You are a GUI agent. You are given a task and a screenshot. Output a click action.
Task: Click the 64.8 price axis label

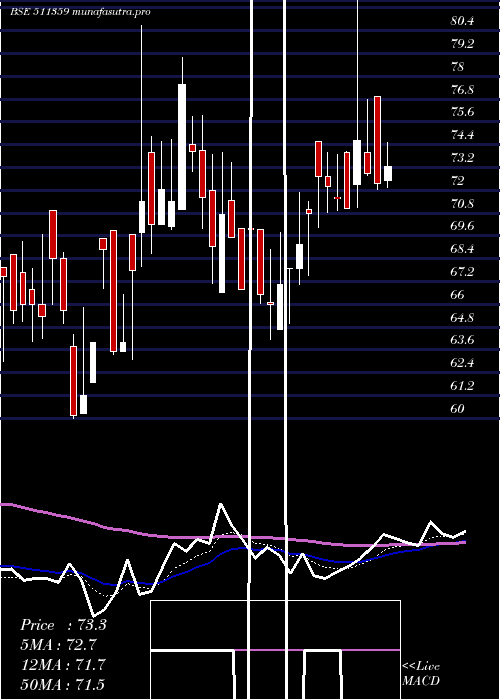(462, 317)
